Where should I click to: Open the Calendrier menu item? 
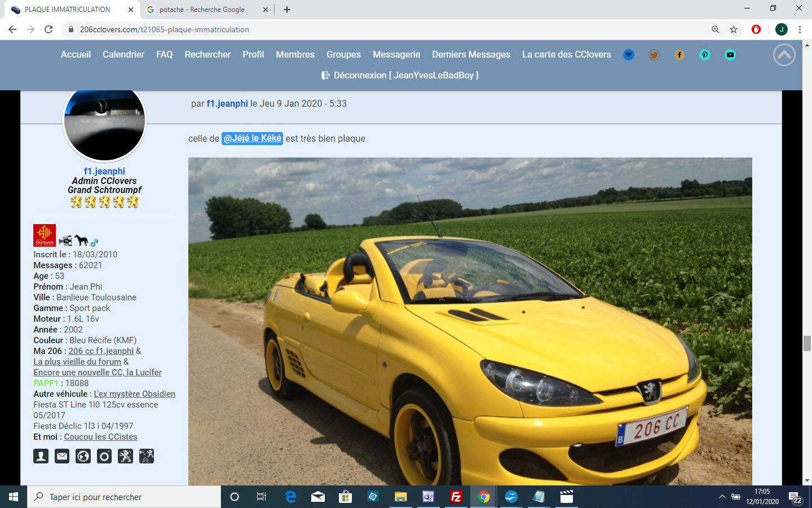click(123, 54)
